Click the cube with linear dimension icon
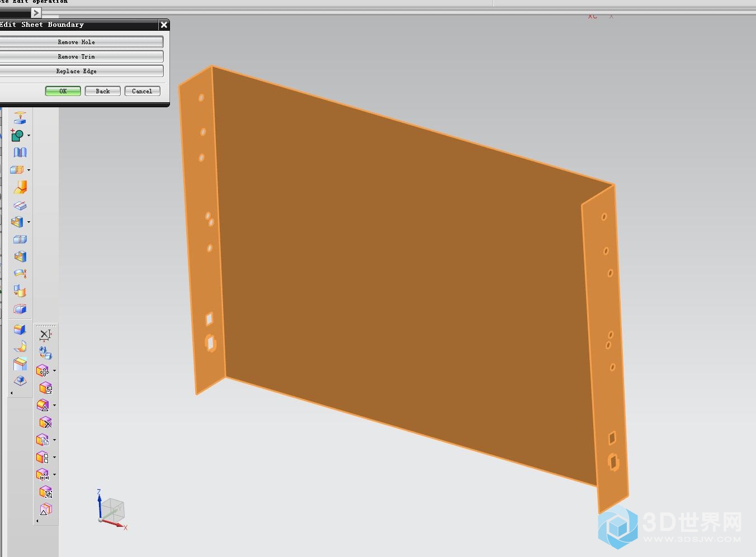The image size is (756, 557). [x=43, y=474]
